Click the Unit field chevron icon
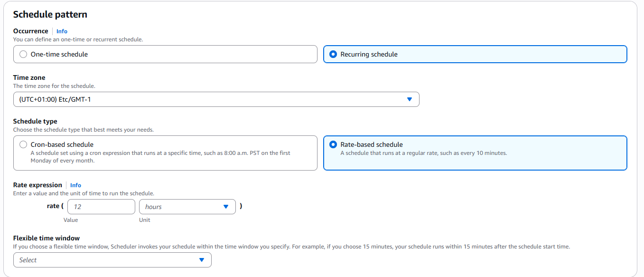 coord(226,206)
